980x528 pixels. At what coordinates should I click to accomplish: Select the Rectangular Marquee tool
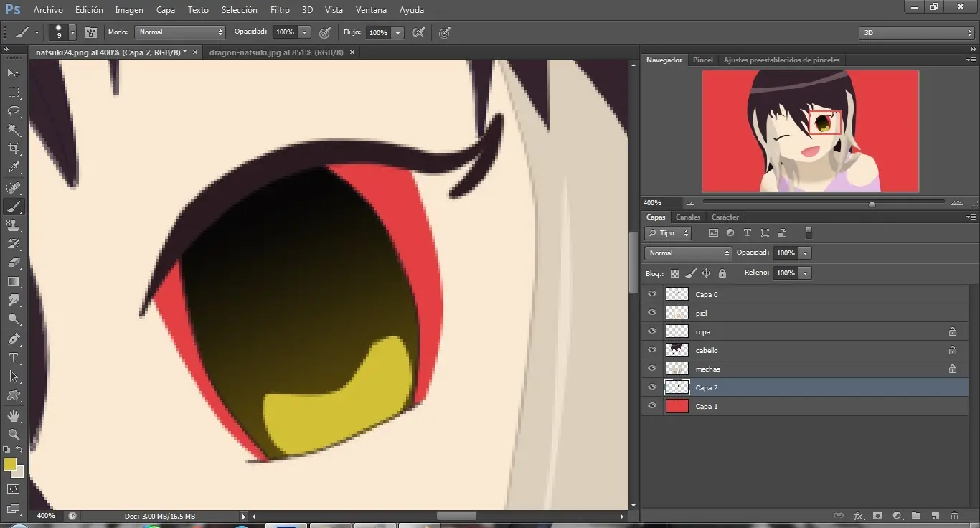click(14, 93)
